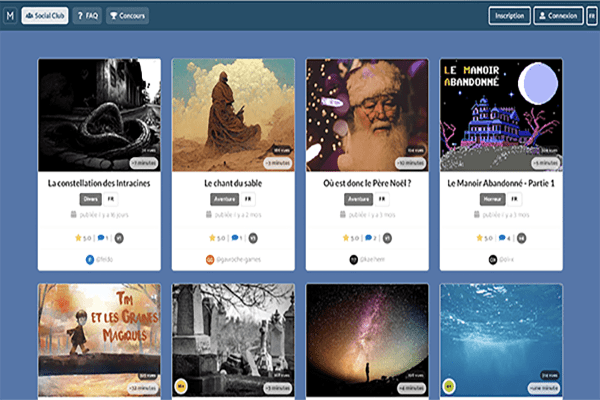Go to the Concours page

point(127,16)
